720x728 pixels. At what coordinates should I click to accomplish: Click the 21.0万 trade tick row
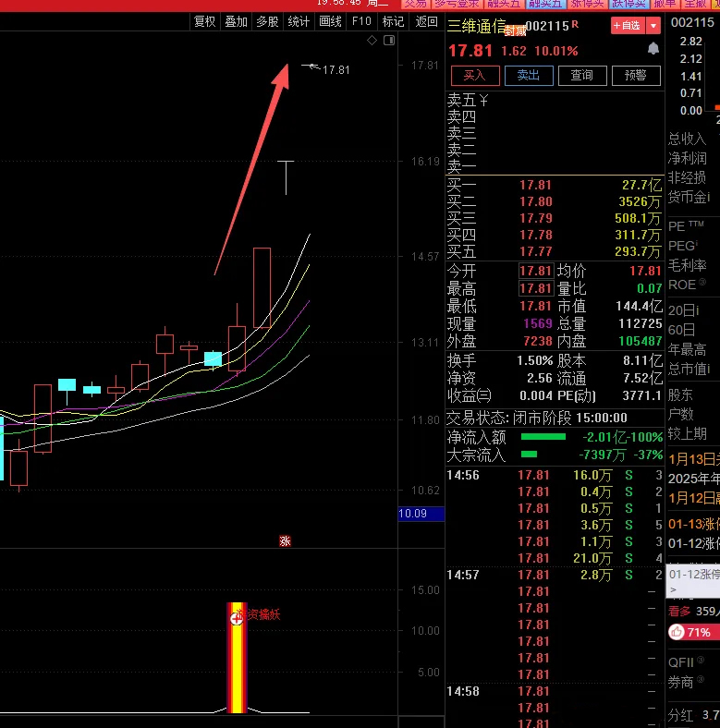point(555,558)
